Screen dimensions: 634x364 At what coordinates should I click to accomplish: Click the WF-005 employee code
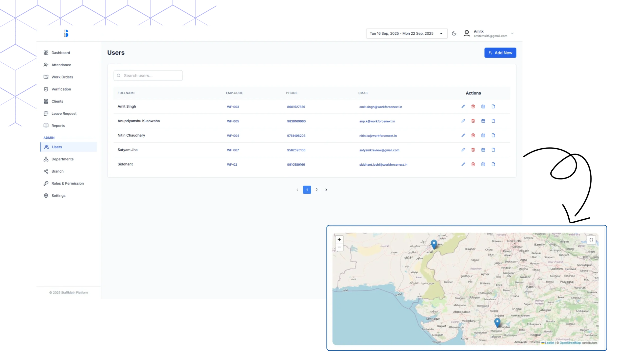pos(233,121)
